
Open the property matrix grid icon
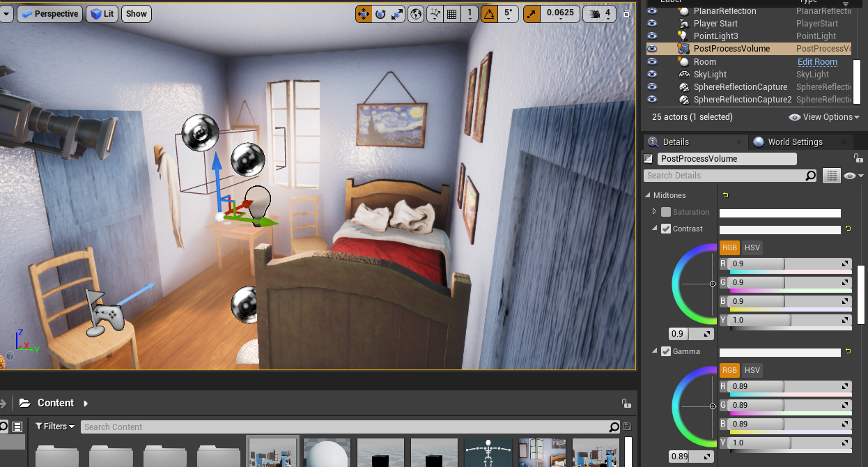pyautogui.click(x=831, y=176)
